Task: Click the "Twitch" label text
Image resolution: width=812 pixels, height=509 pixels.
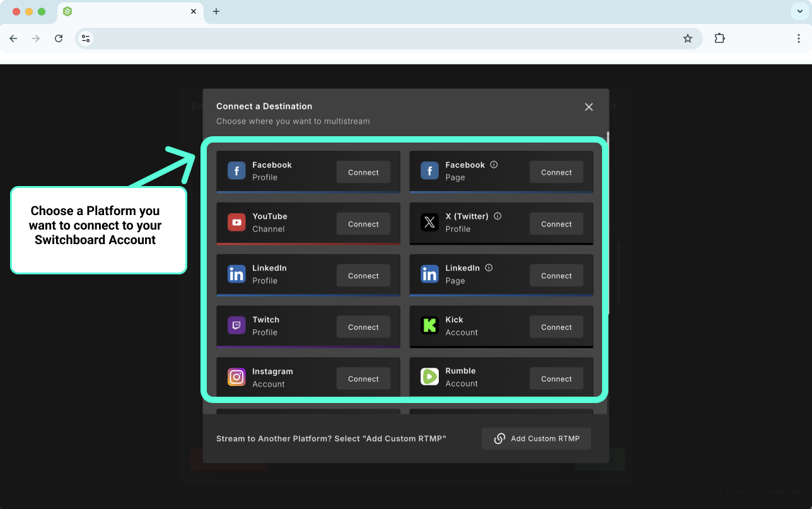Action: click(x=266, y=320)
